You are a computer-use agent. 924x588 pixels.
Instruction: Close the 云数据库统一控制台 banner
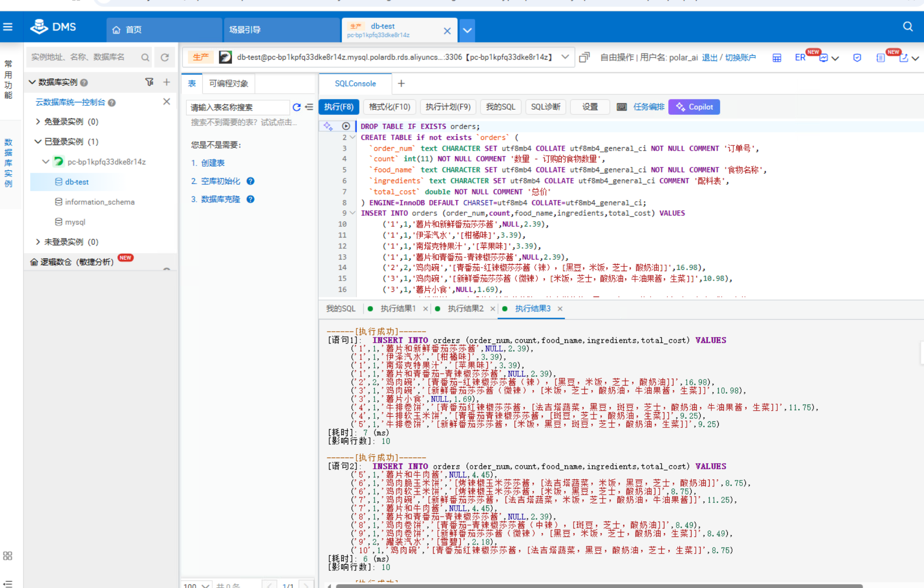pos(167,101)
